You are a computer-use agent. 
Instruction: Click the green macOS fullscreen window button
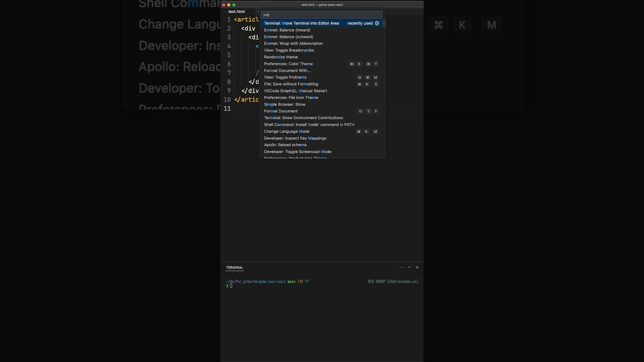pyautogui.click(x=234, y=5)
